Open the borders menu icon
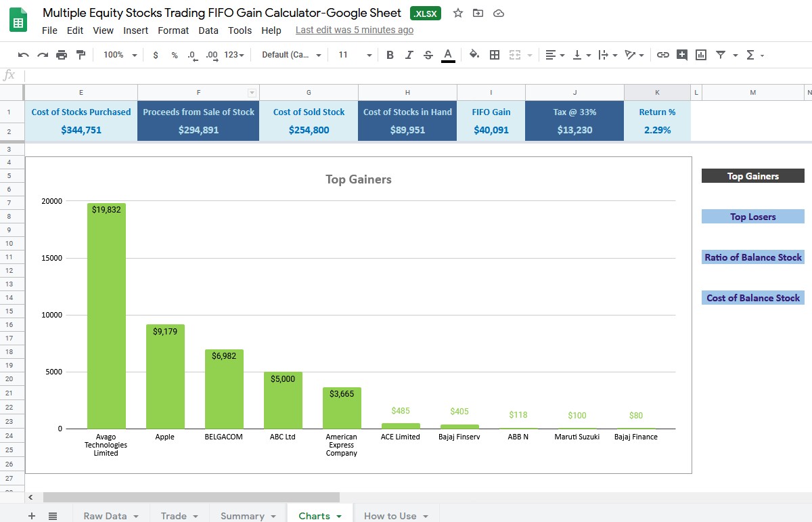812x522 pixels. 495,55
